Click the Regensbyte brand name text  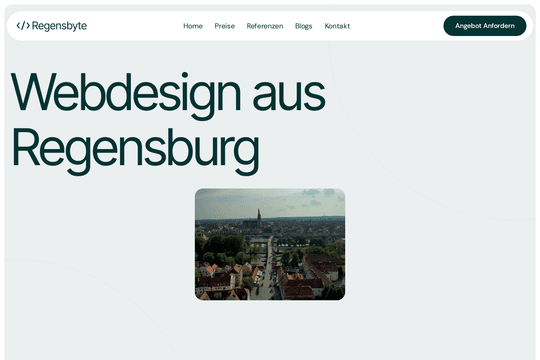[59, 26]
